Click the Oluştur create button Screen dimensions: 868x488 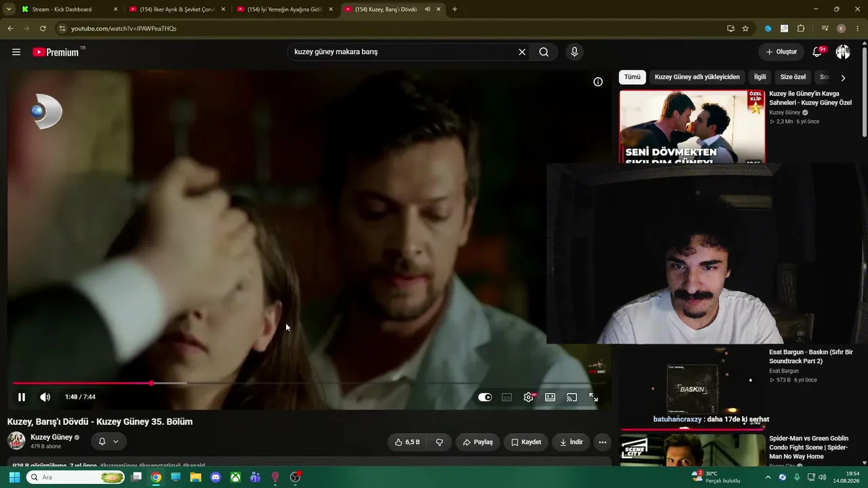[x=781, y=52]
